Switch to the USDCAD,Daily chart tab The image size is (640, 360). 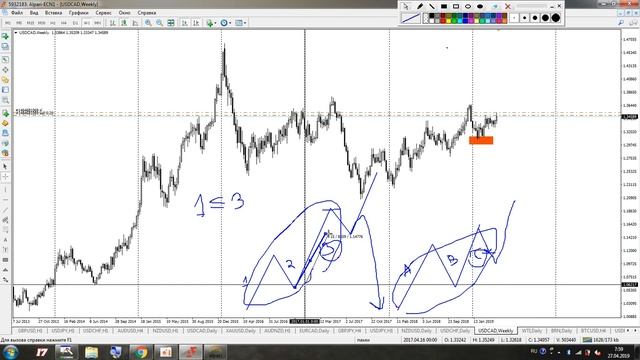(202, 331)
